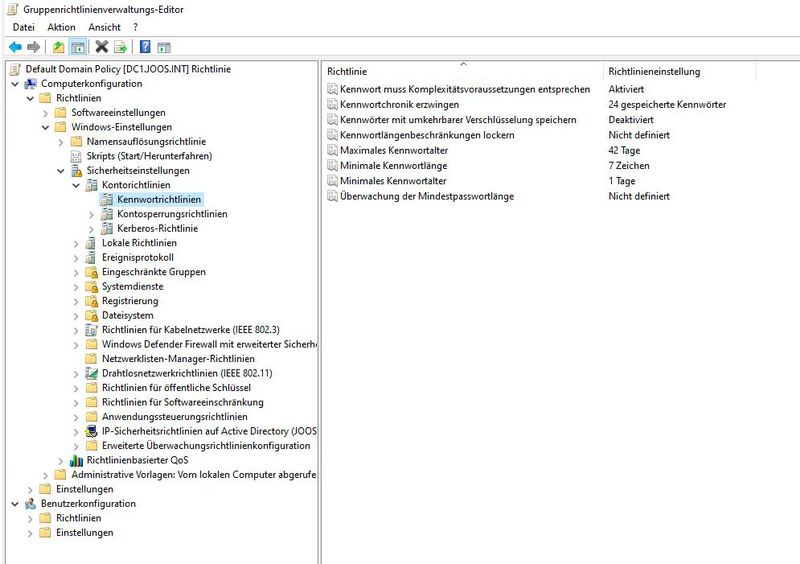Expand the Administrative Vorlagen node

click(x=45, y=475)
